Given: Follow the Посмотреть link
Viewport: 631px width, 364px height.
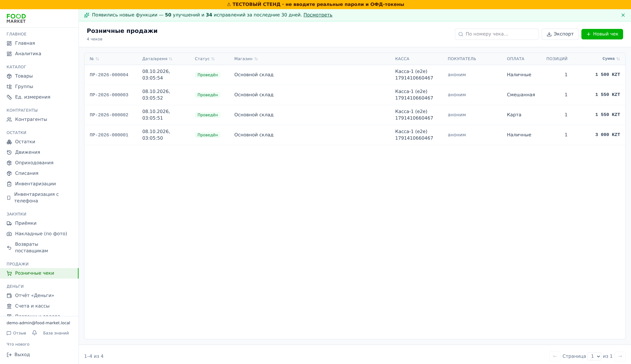Looking at the screenshot, I should [318, 15].
